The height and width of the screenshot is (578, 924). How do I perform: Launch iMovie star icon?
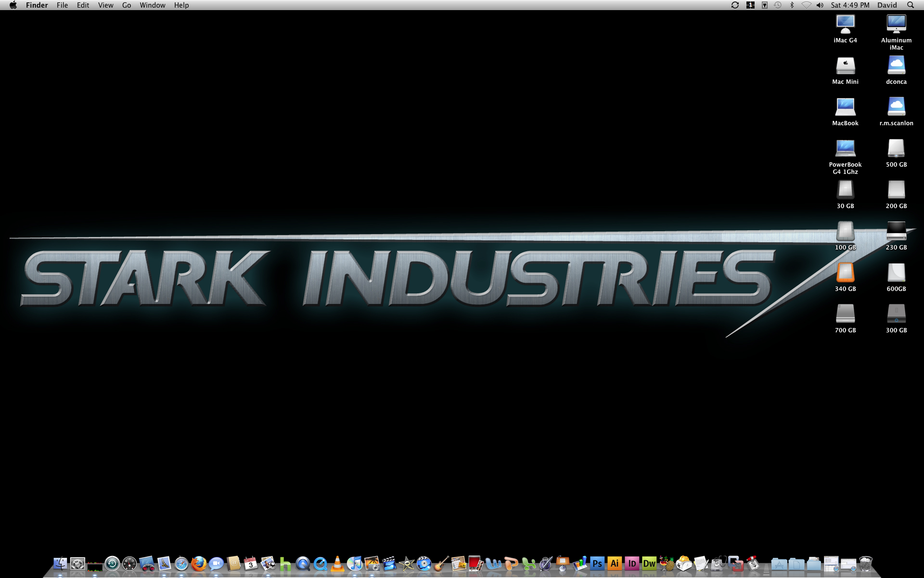tap(407, 563)
